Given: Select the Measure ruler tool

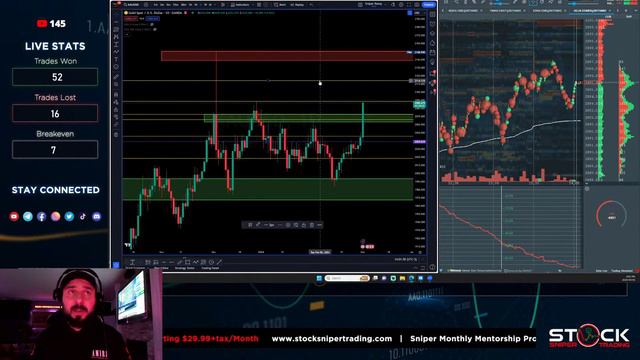Looking at the screenshot, I should (116, 77).
